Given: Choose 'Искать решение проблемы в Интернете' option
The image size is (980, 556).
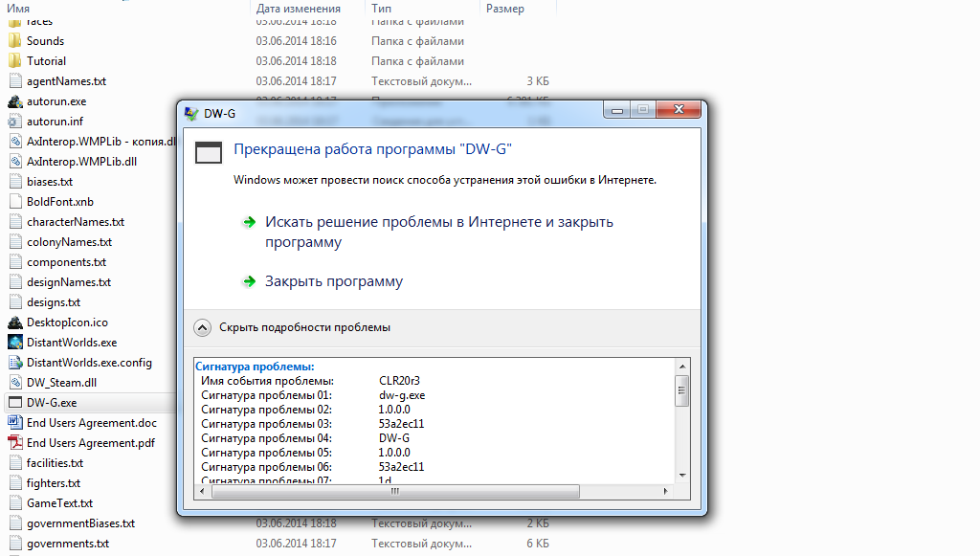Looking at the screenshot, I should click(438, 232).
